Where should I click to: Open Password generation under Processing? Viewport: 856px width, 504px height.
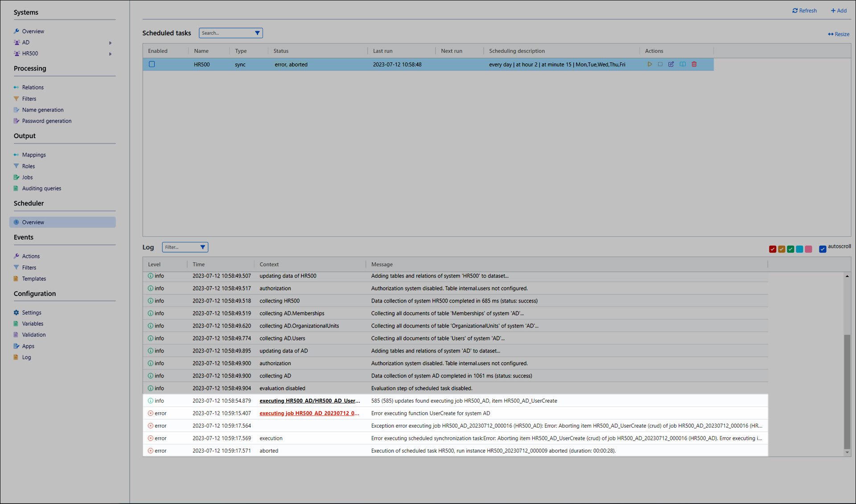(x=46, y=121)
